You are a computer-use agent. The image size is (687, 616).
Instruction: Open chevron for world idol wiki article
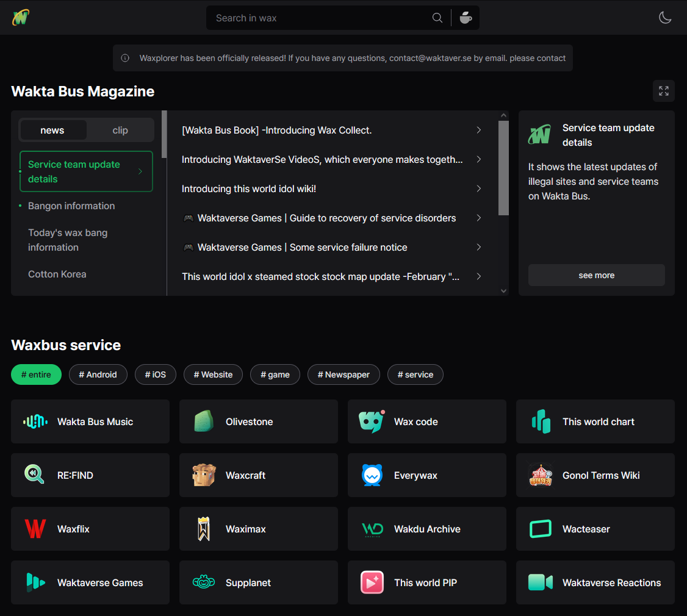479,188
